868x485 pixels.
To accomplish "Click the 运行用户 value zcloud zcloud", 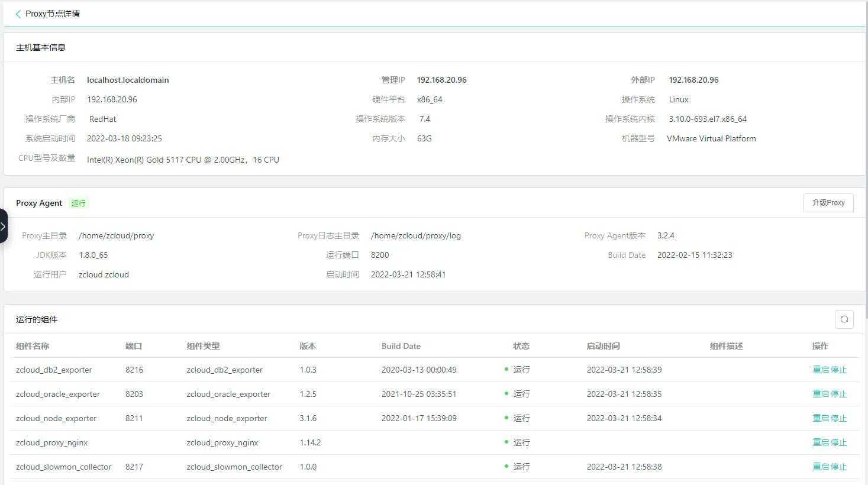I will click(104, 274).
